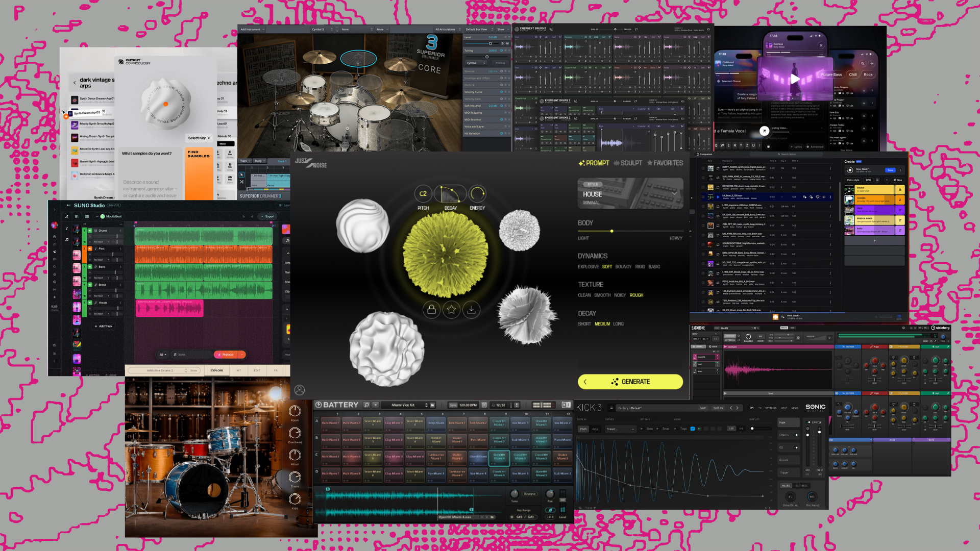The width and height of the screenshot is (980, 551).
Task: Open the Drums track options menu in Suno
Action: click(121, 231)
